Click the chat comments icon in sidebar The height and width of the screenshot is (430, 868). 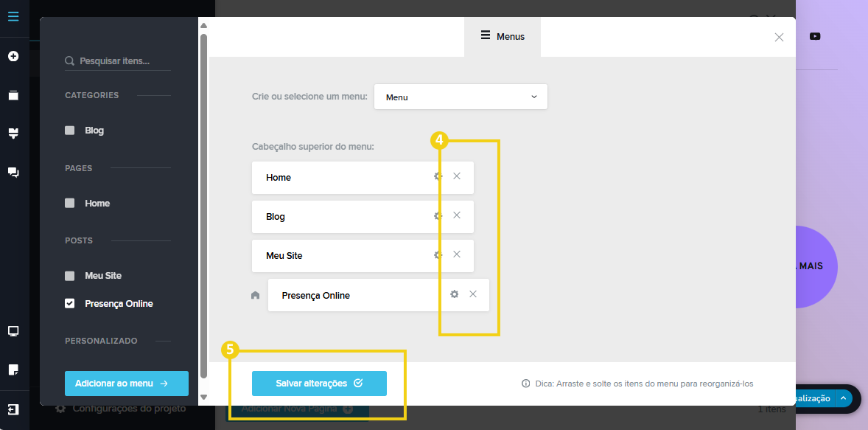pos(13,172)
